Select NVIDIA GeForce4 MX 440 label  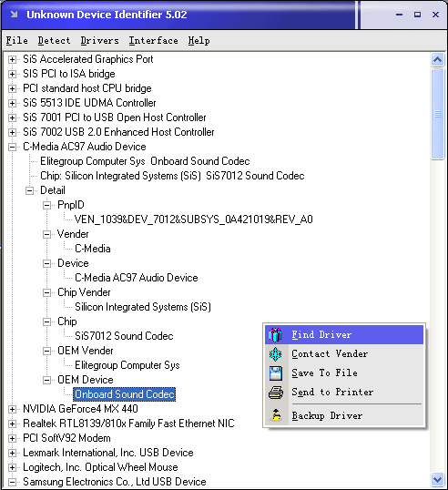(x=80, y=409)
